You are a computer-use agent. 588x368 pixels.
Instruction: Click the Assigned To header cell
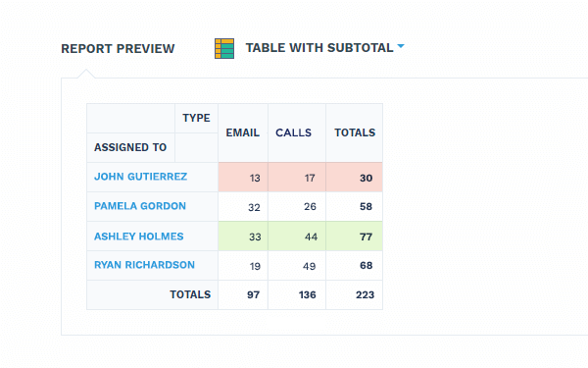click(130, 147)
